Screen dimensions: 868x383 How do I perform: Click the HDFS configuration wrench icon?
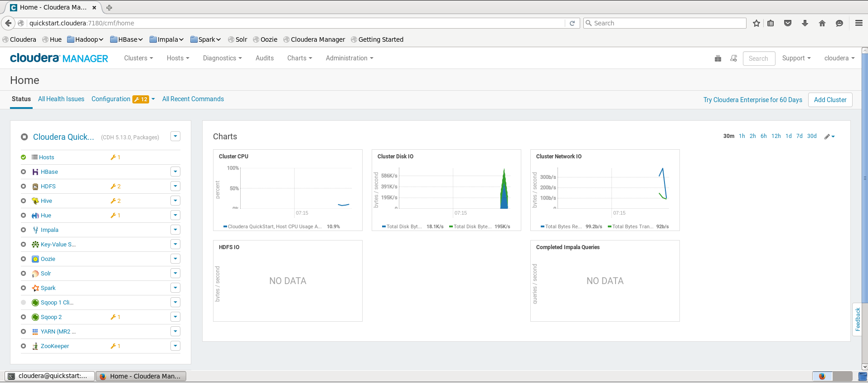coord(113,187)
